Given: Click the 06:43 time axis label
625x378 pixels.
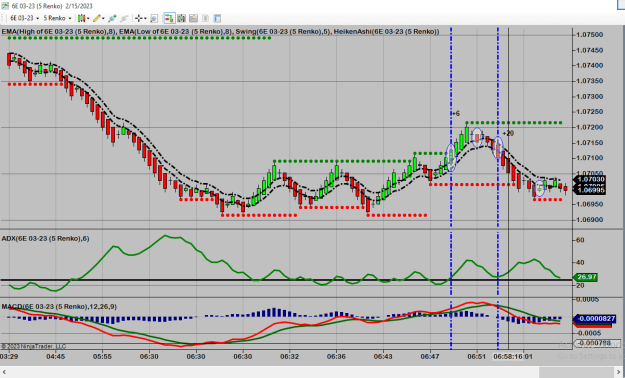Looking at the screenshot, I should [x=383, y=356].
